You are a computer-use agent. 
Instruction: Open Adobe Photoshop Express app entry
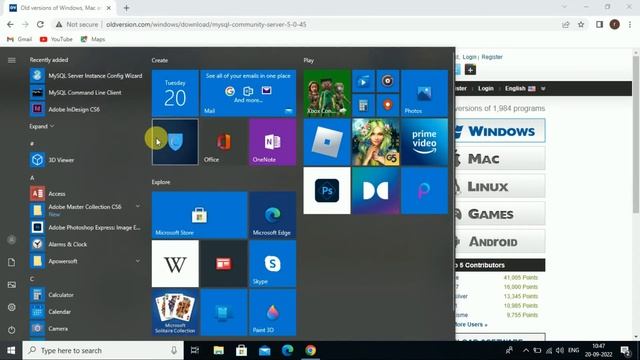tap(85, 227)
